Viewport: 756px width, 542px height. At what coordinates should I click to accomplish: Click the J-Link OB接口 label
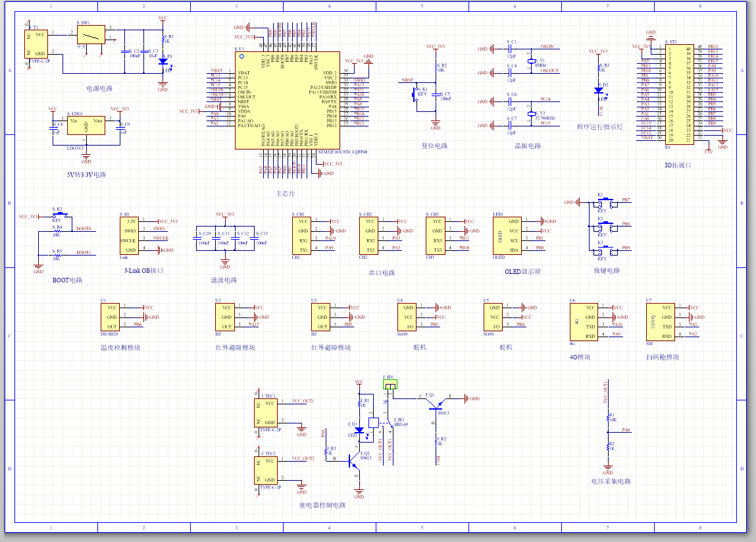click(143, 271)
